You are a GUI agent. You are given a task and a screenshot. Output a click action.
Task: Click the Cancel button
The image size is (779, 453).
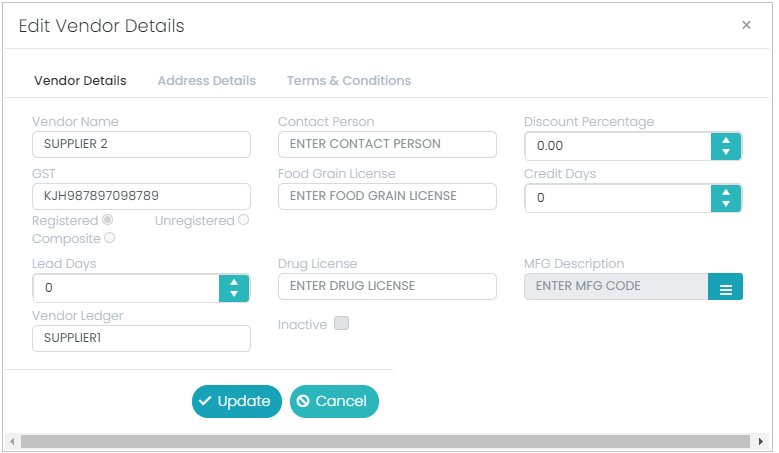tap(334, 401)
